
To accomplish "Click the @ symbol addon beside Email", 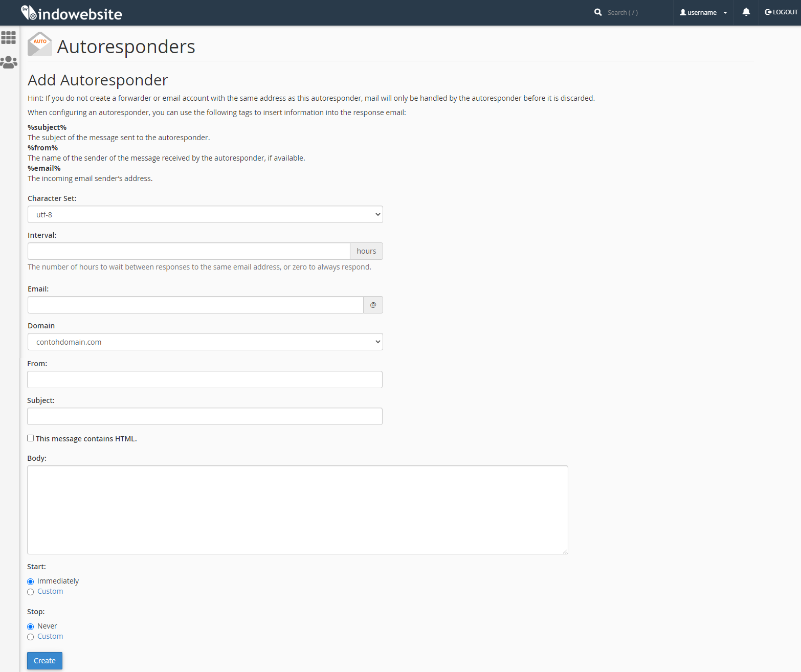I will 373,305.
